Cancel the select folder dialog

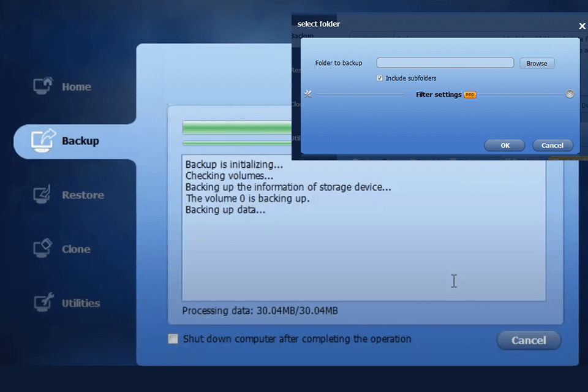pyautogui.click(x=552, y=145)
